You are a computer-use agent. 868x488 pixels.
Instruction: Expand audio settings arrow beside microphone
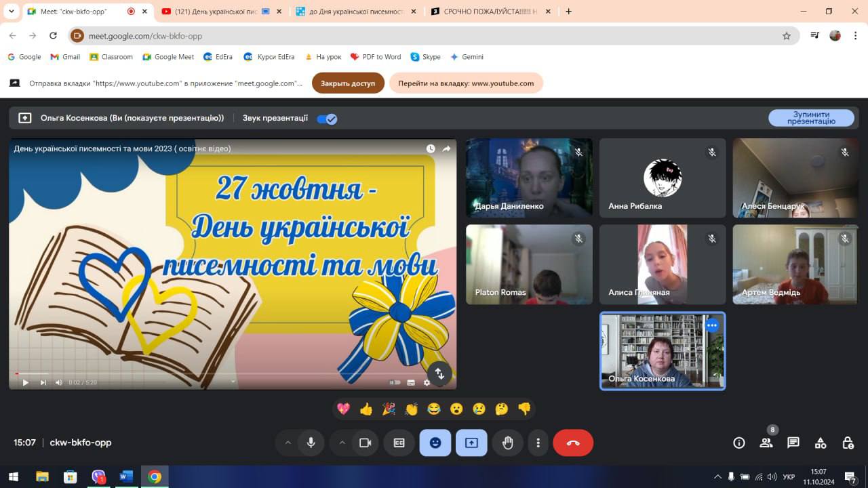point(288,443)
